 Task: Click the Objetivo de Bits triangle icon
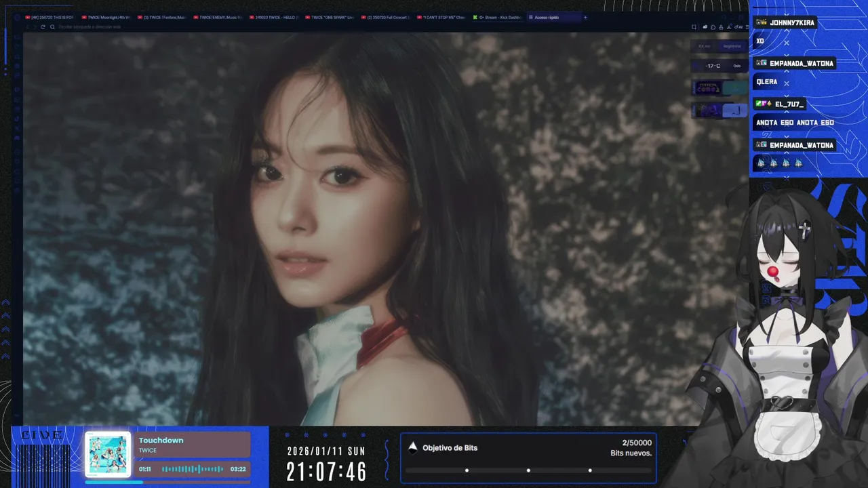click(412, 447)
